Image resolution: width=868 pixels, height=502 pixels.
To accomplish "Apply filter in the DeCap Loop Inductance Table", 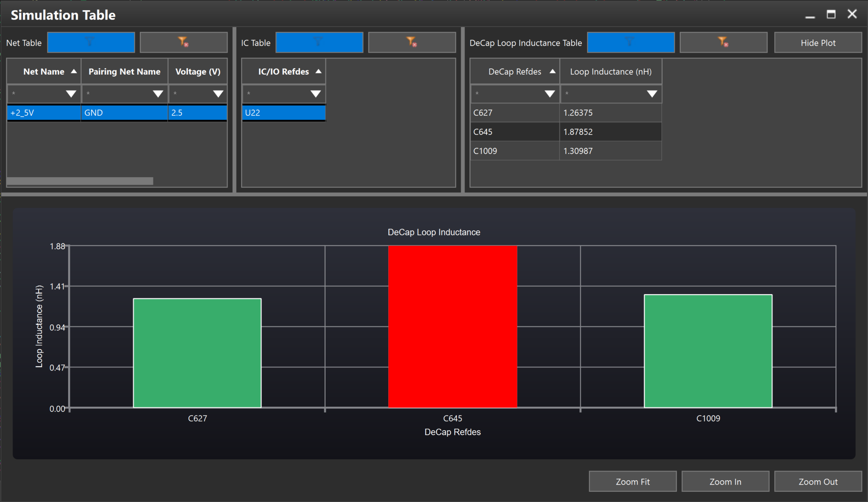I will [630, 42].
